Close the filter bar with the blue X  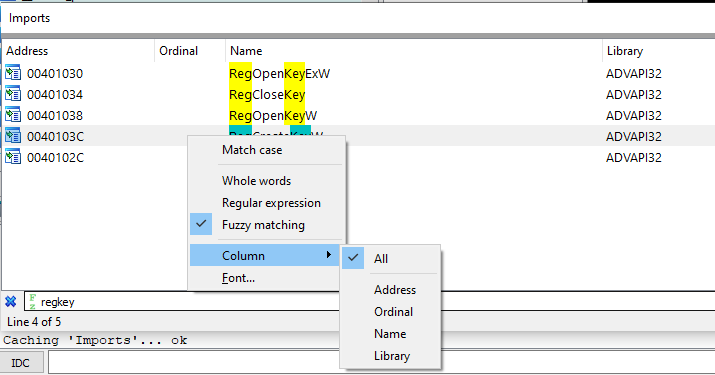pyautogui.click(x=10, y=302)
